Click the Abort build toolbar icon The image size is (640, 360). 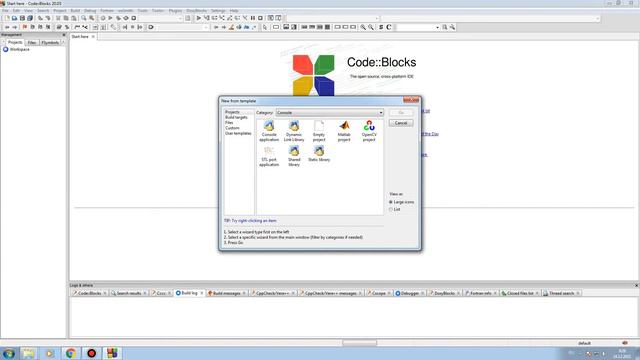coord(133,18)
